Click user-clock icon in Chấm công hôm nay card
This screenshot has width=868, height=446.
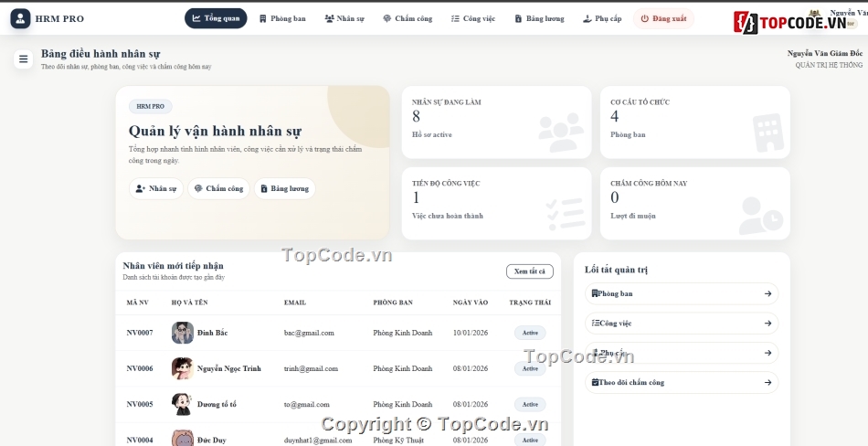(761, 216)
